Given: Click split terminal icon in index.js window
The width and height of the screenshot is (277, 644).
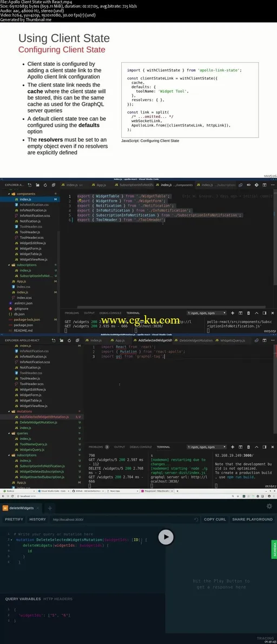Looking at the screenshot, I should point(240,313).
